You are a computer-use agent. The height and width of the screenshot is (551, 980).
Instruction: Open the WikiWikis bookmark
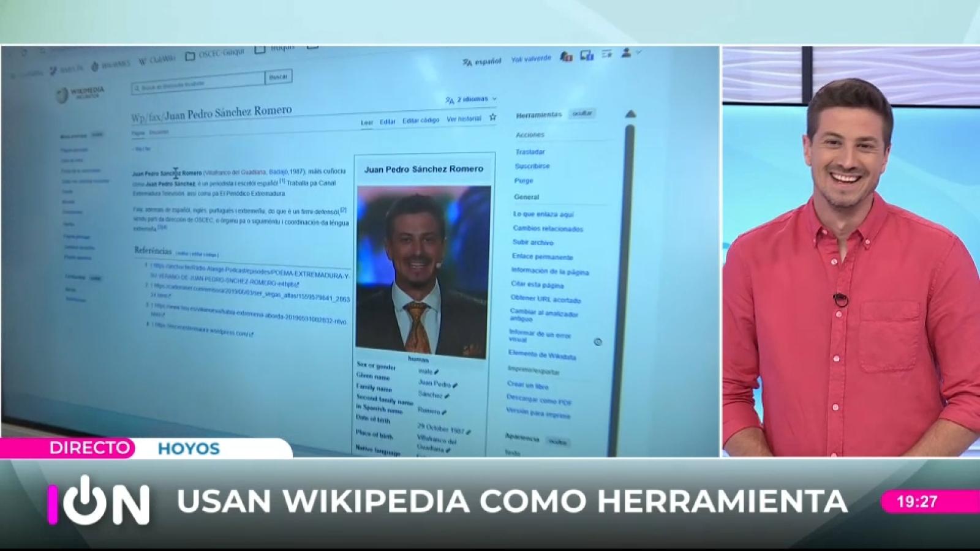pyautogui.click(x=111, y=65)
